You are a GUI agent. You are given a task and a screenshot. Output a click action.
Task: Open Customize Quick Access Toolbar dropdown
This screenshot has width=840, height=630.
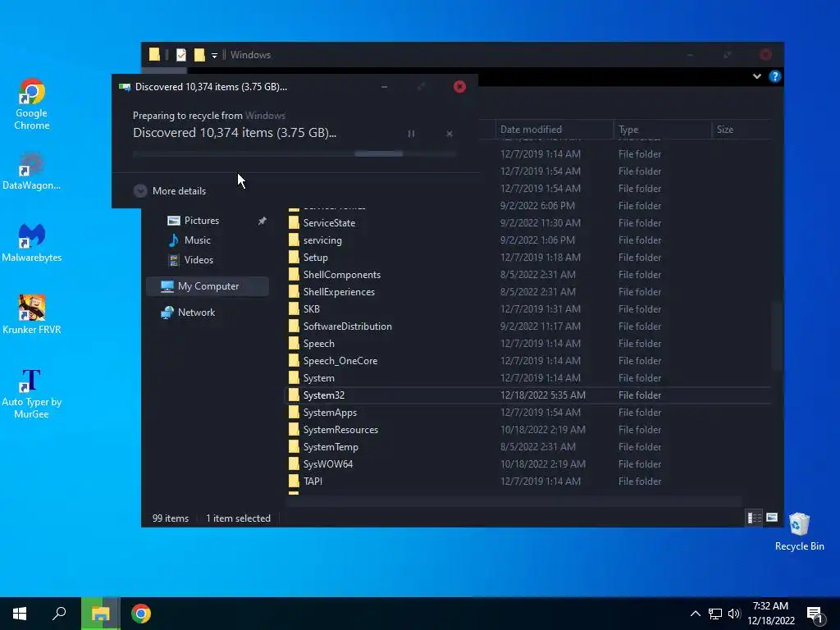(x=214, y=55)
